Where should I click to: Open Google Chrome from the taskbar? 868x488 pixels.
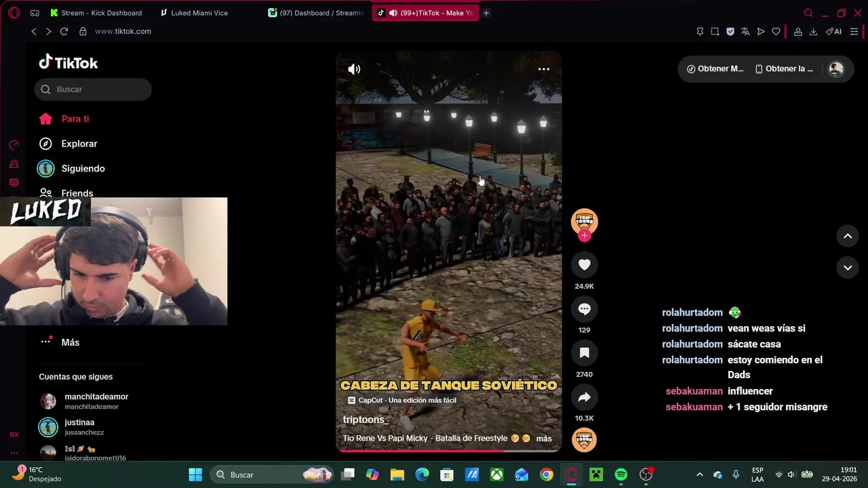click(547, 475)
